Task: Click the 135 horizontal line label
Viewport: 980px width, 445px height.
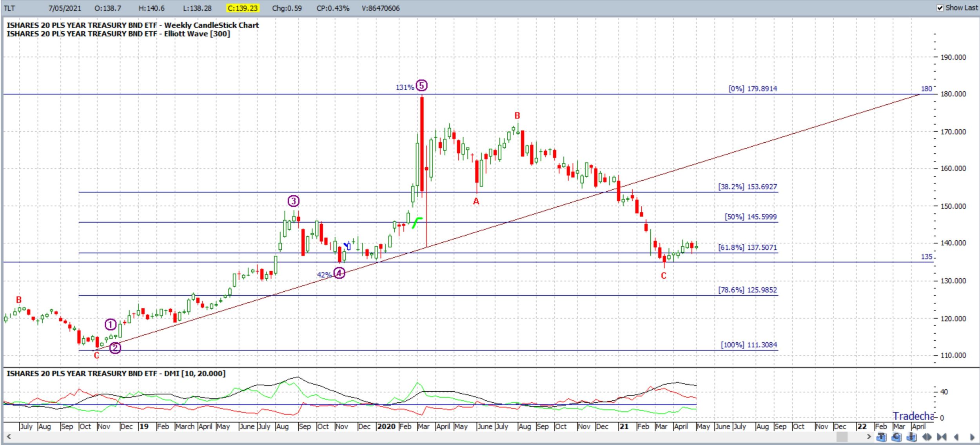Action: (x=927, y=257)
